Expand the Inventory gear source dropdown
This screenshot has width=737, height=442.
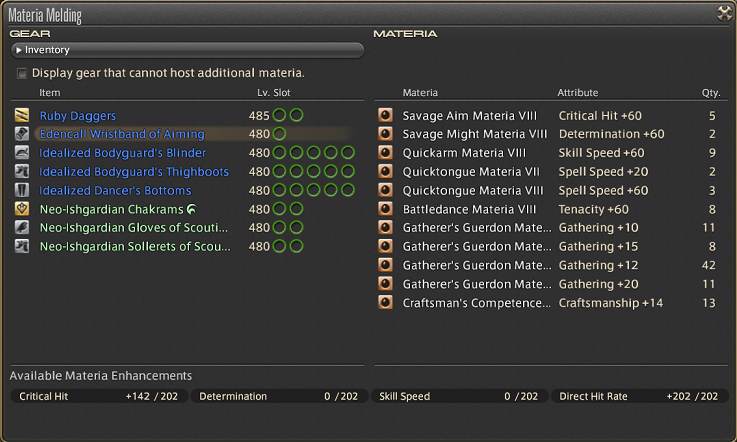coord(188,50)
